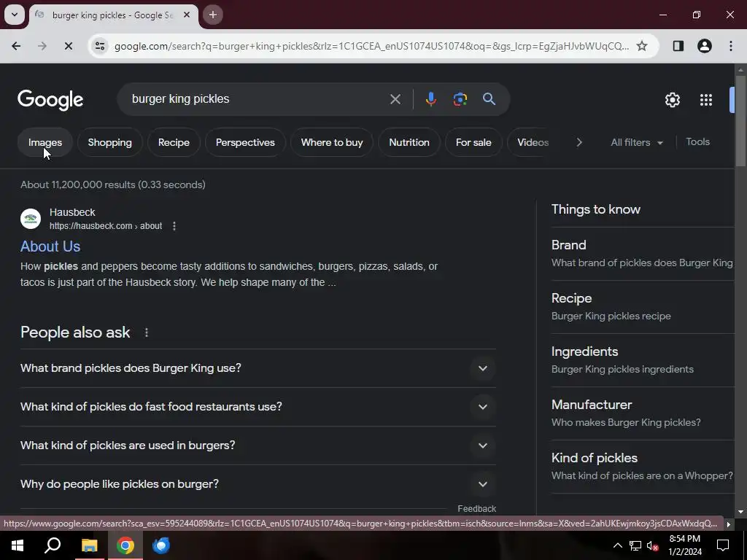Click the scrollbar down arrow
The height and width of the screenshot is (560, 747).
(x=740, y=511)
